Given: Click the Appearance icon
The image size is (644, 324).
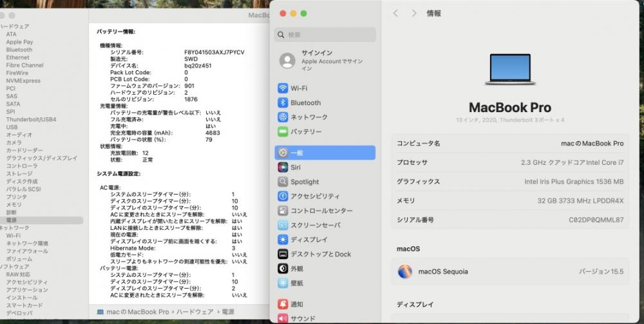Looking at the screenshot, I should (283, 269).
